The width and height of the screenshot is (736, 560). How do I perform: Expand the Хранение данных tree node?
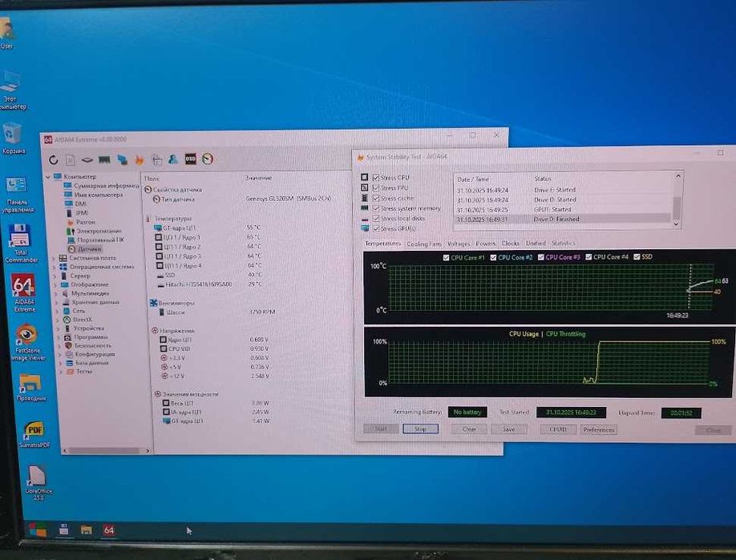pos(57,303)
